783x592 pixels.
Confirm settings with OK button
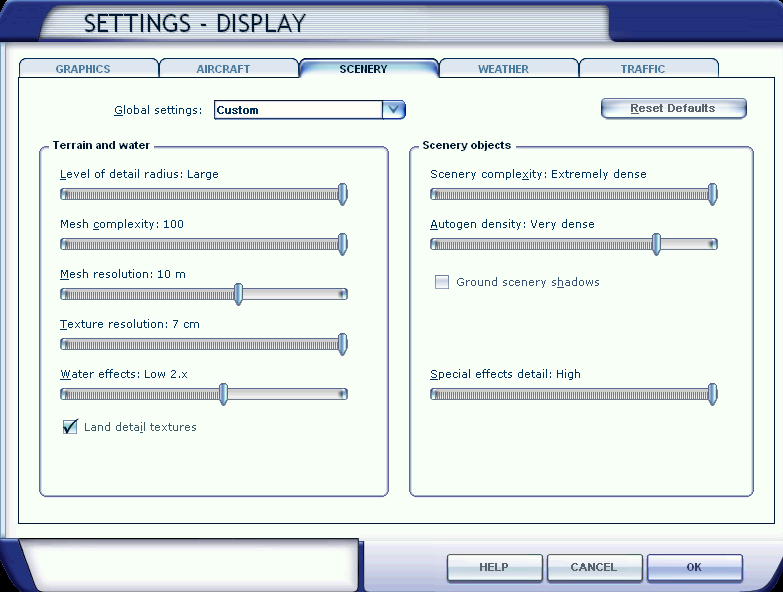(694, 568)
